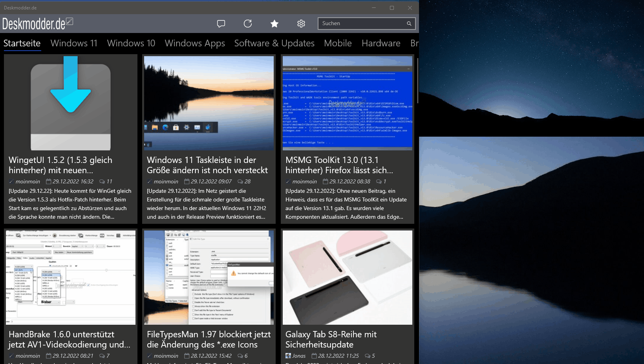Screen dimensions: 644x364
Task: Click comment count 11 on WingetUI article
Action: pyautogui.click(x=106, y=181)
